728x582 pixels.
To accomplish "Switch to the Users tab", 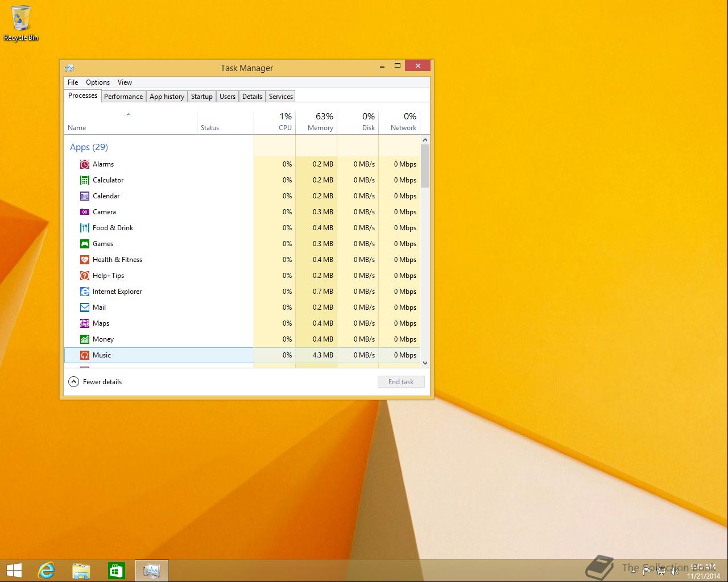I will pyautogui.click(x=227, y=97).
